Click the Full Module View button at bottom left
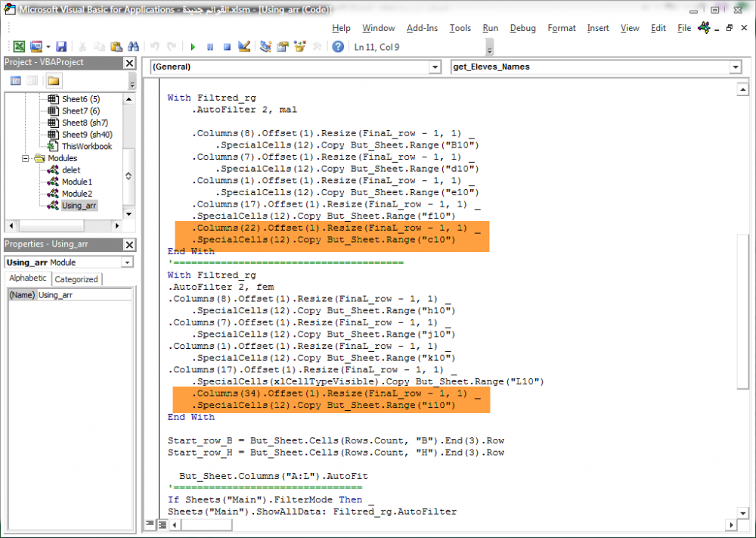Image resolution: width=756 pixels, height=538 pixels. click(x=162, y=524)
